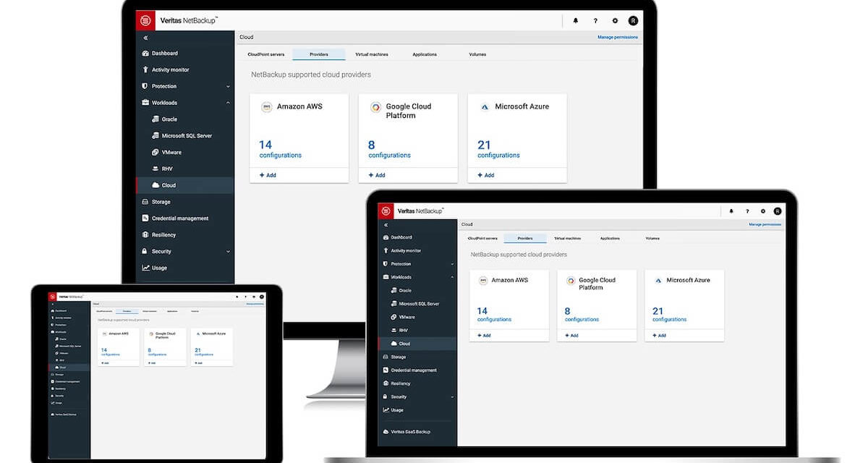Screen dimensions: 868x463
Task: Add a Microsoft Azure configuration on the laptop
Action: 659,336
